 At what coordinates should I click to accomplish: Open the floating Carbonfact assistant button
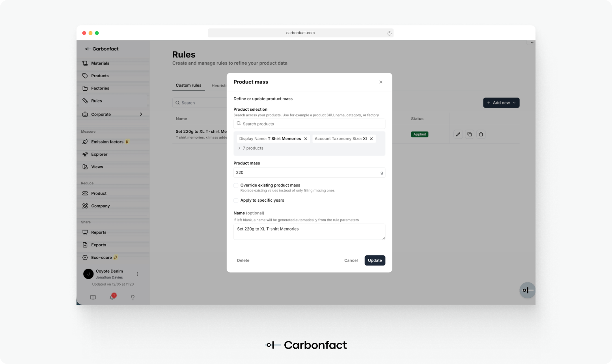[527, 290]
